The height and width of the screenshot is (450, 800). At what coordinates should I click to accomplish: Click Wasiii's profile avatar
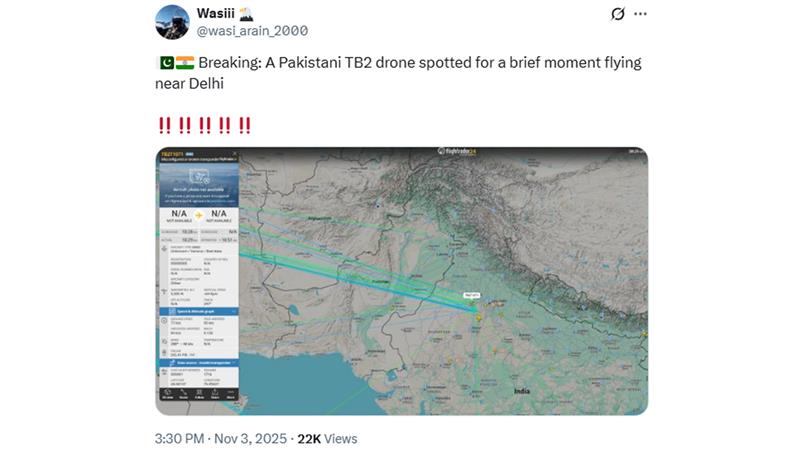pyautogui.click(x=171, y=23)
